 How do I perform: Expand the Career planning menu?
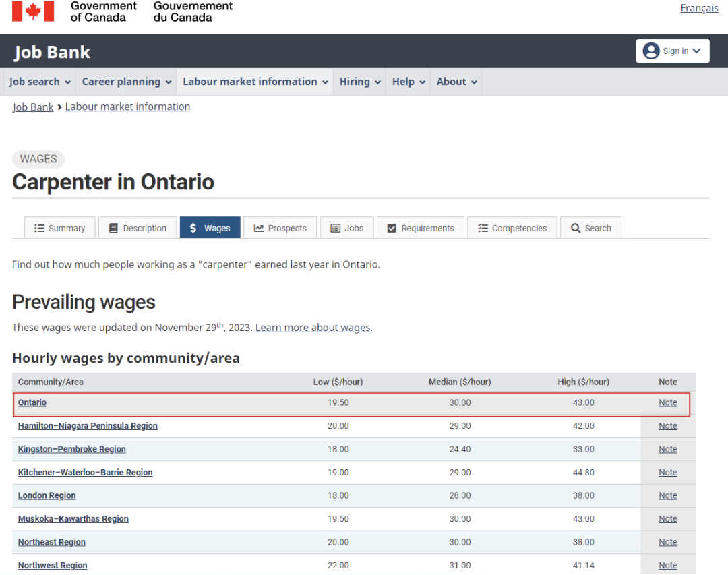click(126, 82)
